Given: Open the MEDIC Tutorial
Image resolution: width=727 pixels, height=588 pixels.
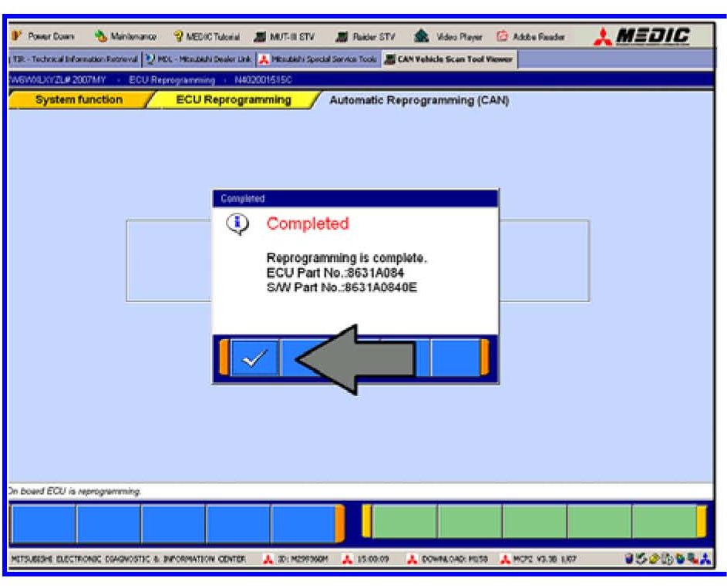Looking at the screenshot, I should click(x=207, y=36).
